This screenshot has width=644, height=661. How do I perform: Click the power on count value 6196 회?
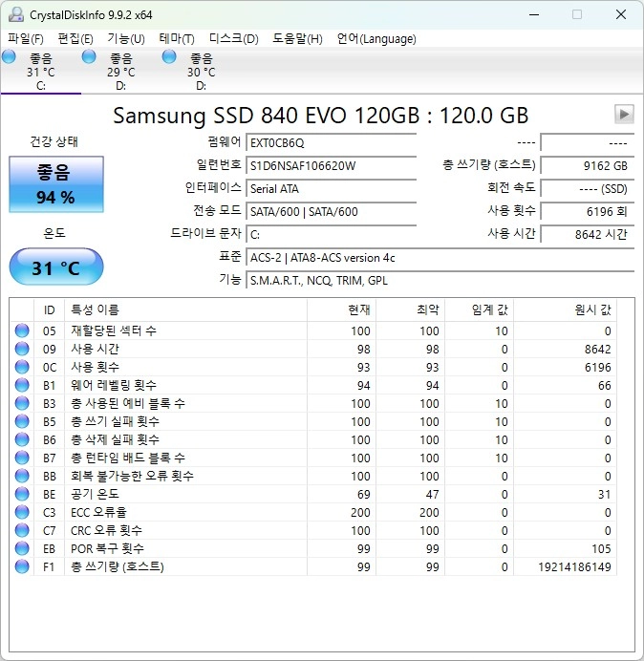click(587, 211)
